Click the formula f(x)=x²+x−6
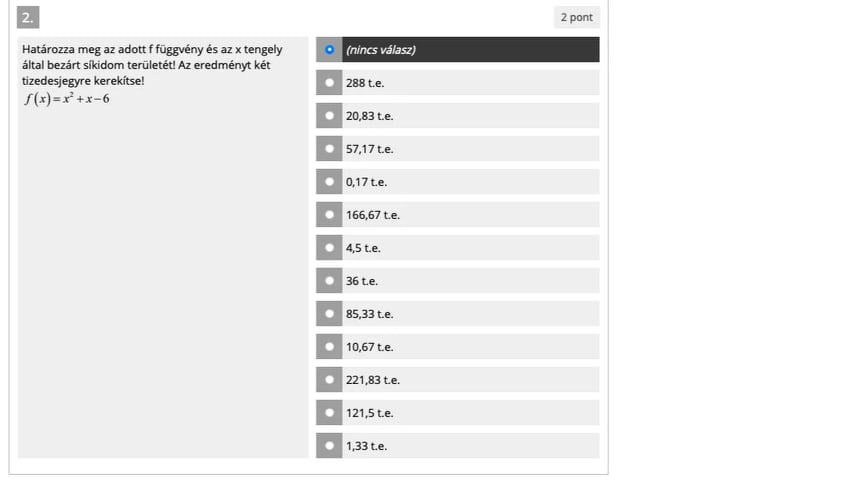 [x=67, y=99]
